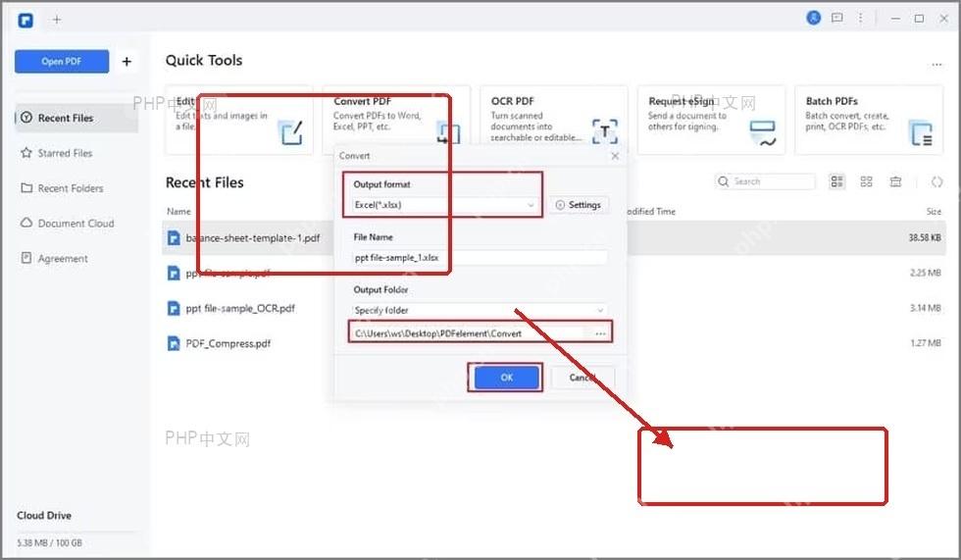Click the 38.58 KB size value
Image resolution: width=961 pixels, height=560 pixels.
(x=924, y=237)
